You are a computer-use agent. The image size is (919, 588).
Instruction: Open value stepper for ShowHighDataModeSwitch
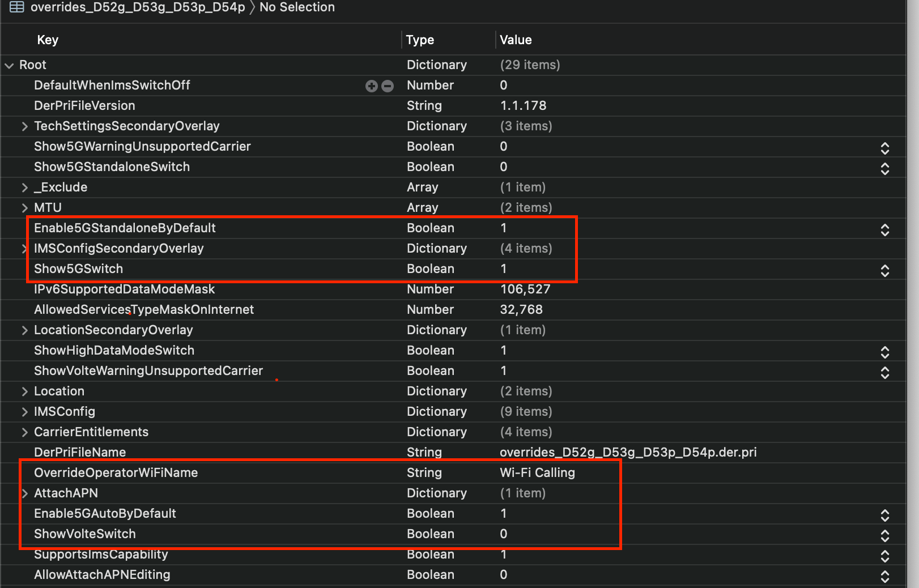pos(884,352)
